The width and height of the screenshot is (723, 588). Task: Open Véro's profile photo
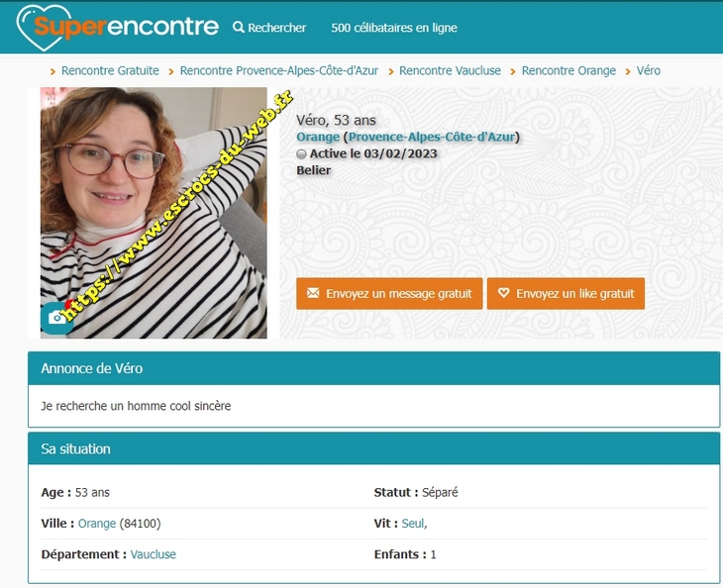pyautogui.click(x=154, y=213)
